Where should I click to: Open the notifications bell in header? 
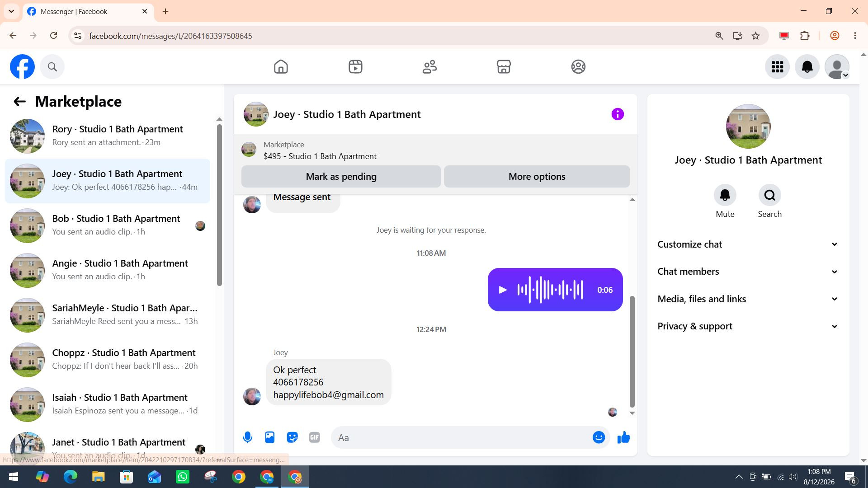(807, 67)
